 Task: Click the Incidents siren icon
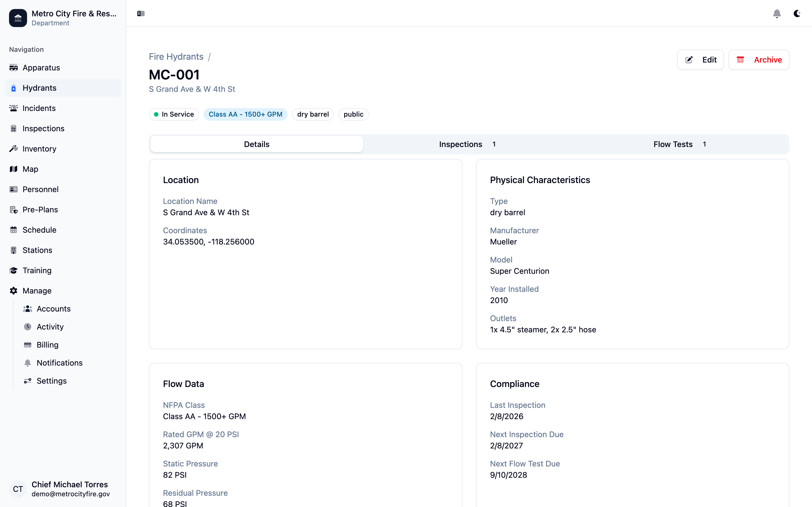click(x=14, y=108)
